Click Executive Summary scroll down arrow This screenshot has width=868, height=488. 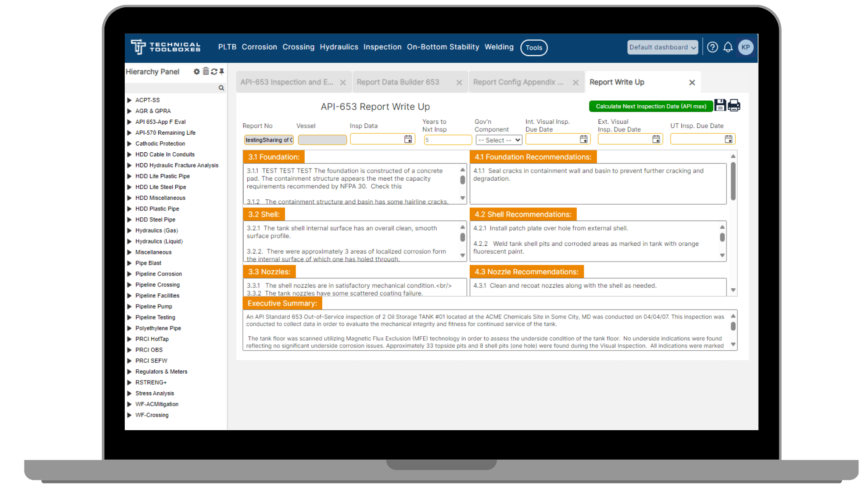tap(733, 344)
